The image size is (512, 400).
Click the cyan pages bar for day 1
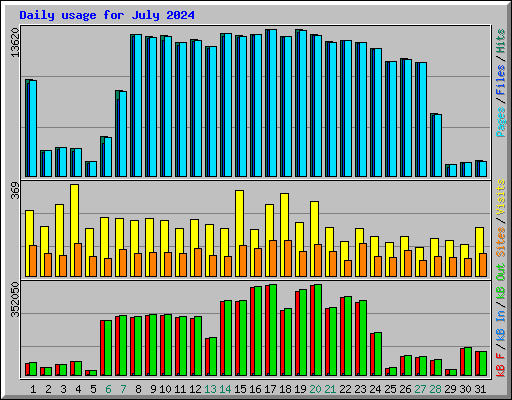(33, 128)
